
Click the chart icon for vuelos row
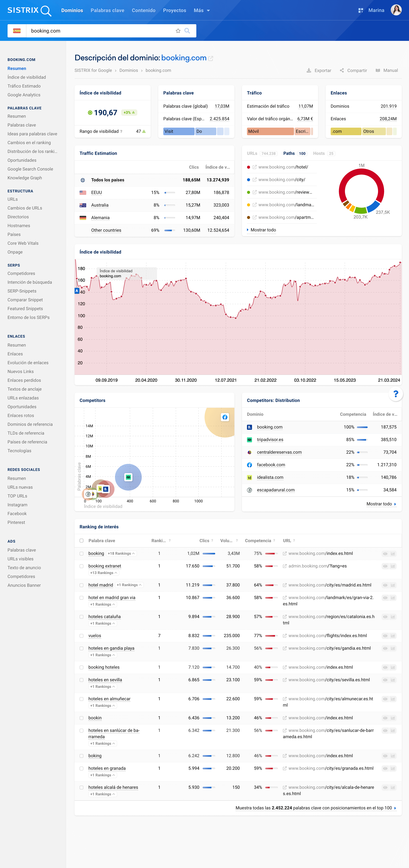393,636
